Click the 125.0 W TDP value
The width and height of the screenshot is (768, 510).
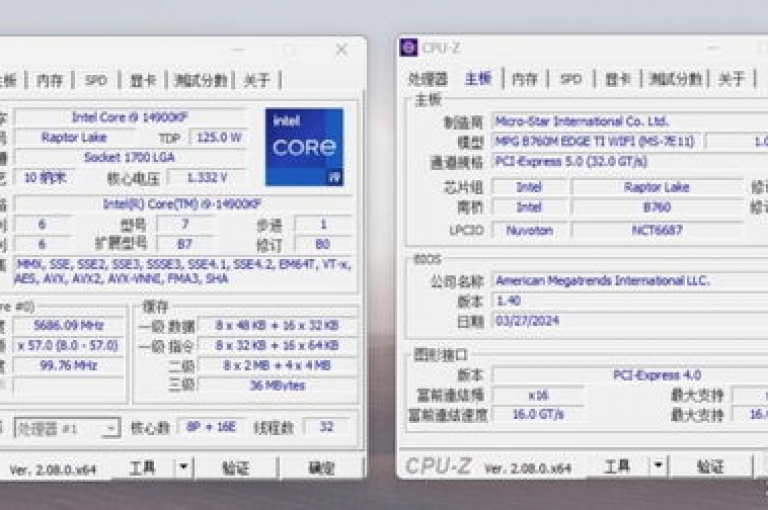[x=219, y=137]
